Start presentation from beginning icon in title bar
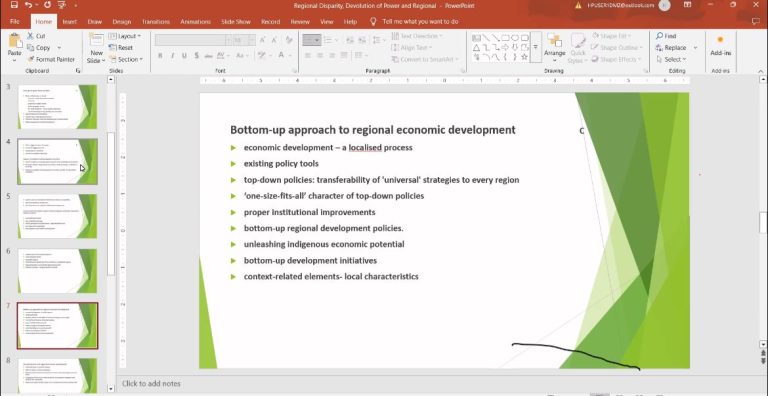The height and width of the screenshot is (396, 768). [62, 5]
